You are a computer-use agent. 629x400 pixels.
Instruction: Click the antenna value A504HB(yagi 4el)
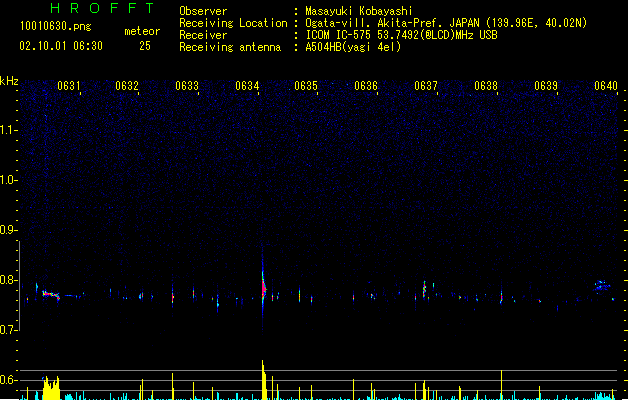click(x=353, y=47)
